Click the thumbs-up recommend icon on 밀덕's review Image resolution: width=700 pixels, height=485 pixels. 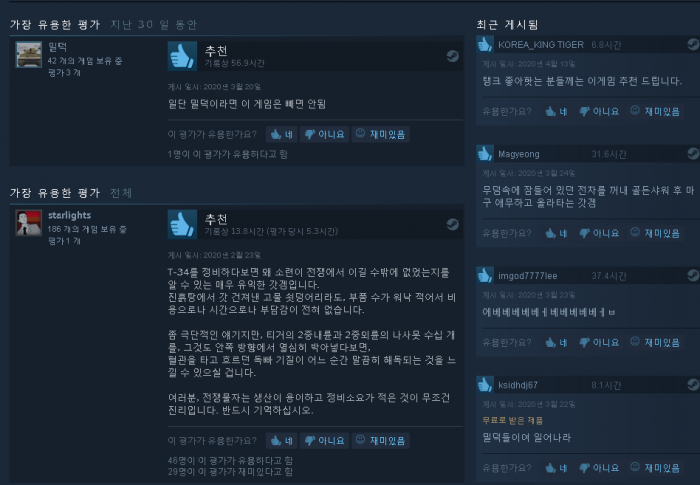[x=182, y=56]
